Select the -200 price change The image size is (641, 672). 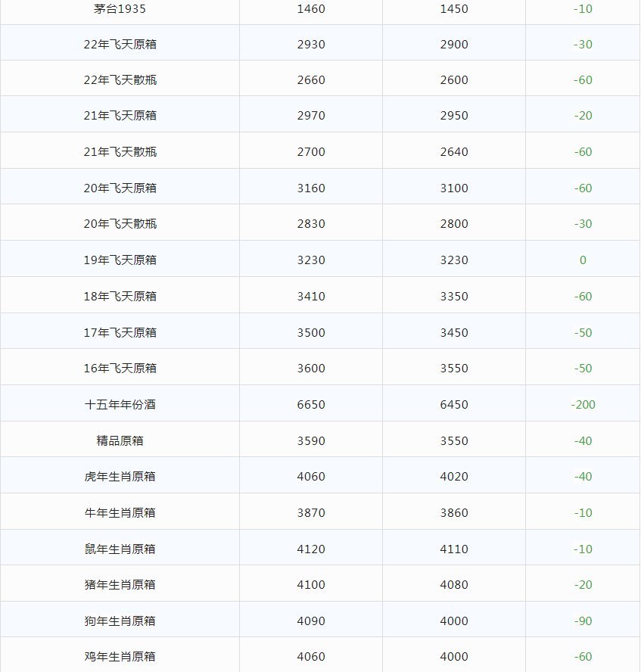(x=583, y=405)
